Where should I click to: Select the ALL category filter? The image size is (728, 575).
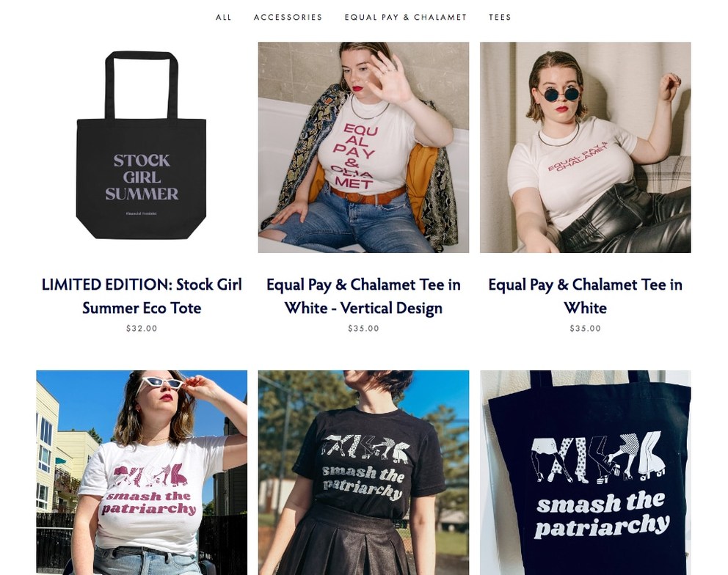click(223, 17)
